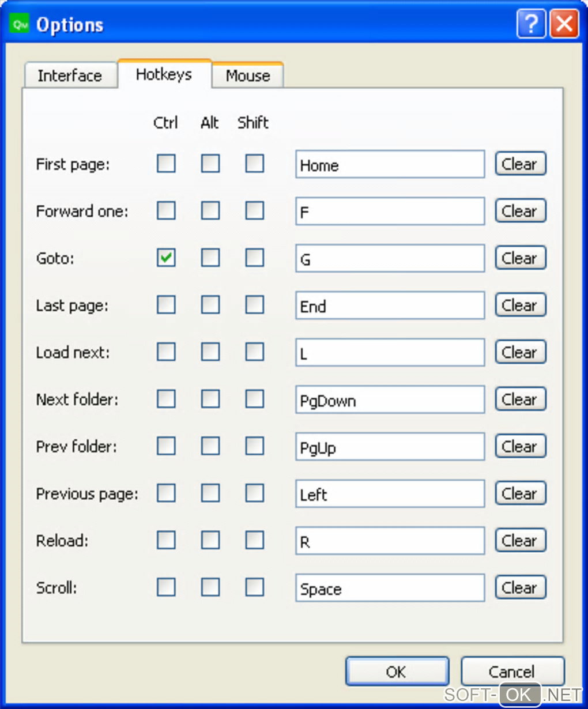588x709 pixels.
Task: Tick the Alt checkbox for Forward one
Action: pyautogui.click(x=210, y=211)
